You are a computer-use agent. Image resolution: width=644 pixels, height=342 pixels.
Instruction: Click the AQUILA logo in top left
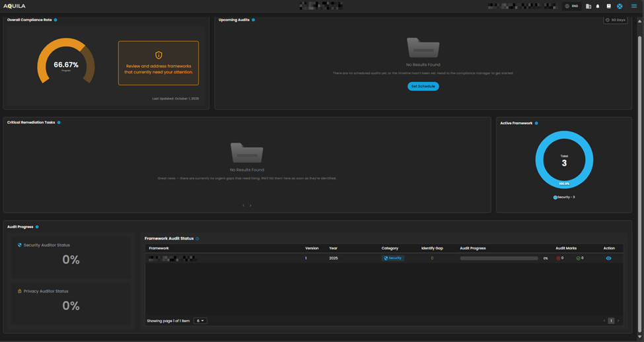(15, 6)
